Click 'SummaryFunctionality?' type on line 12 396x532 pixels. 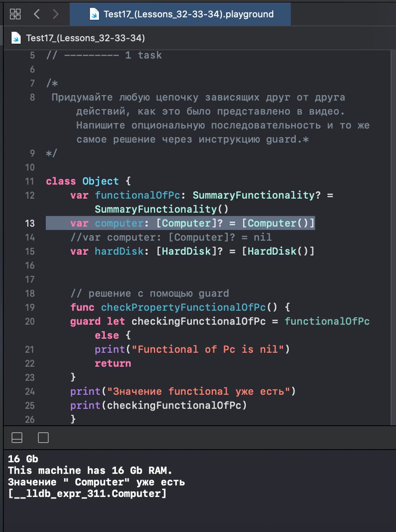click(257, 195)
